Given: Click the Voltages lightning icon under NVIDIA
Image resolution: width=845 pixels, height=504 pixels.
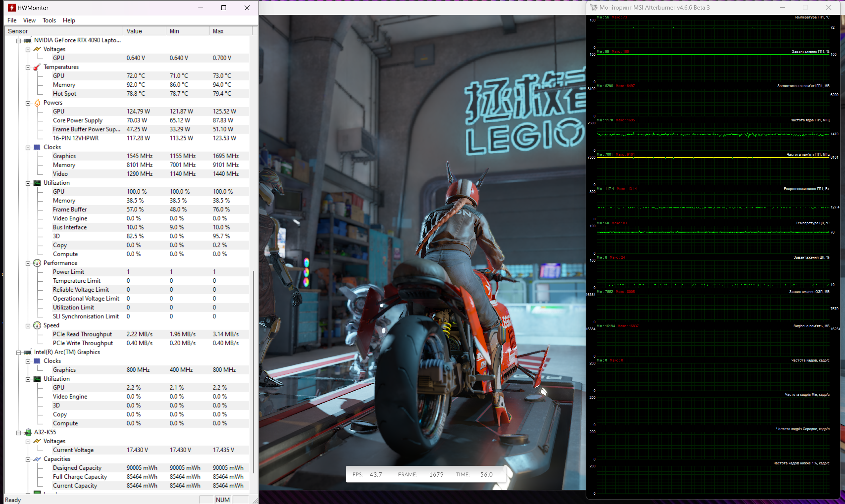Looking at the screenshot, I should 37,49.
